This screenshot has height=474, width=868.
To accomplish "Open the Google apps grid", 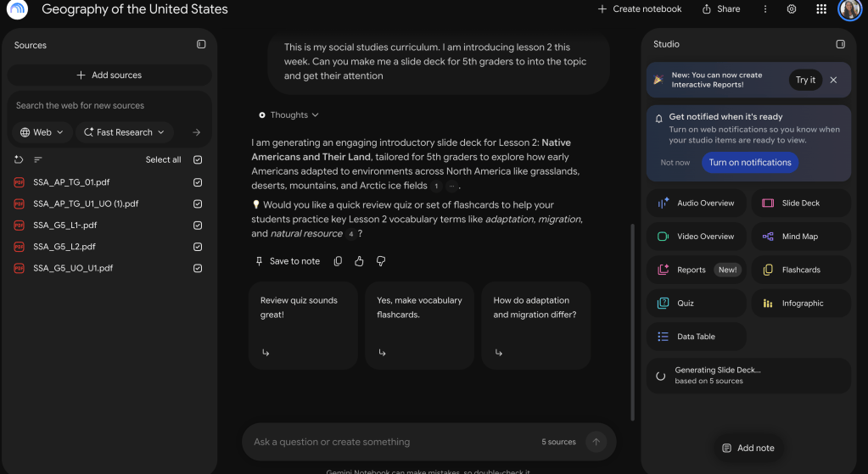I will pyautogui.click(x=821, y=8).
